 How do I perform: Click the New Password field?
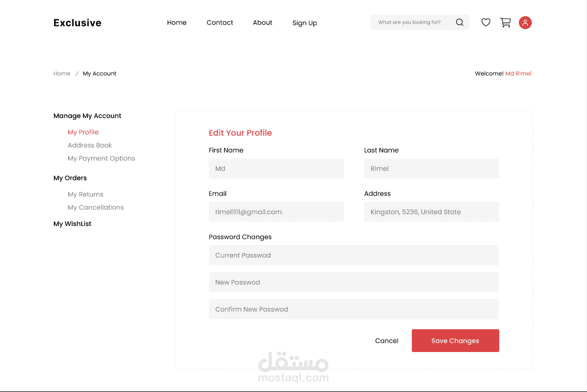tap(354, 282)
